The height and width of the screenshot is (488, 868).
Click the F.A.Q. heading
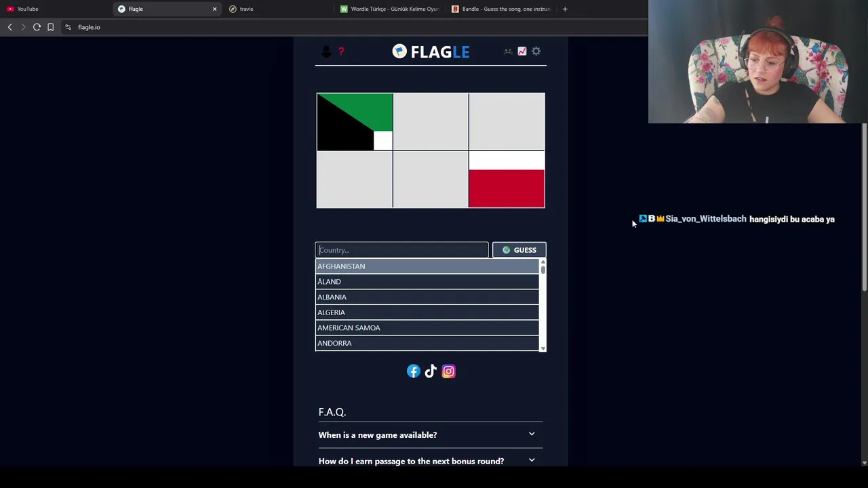tap(332, 412)
